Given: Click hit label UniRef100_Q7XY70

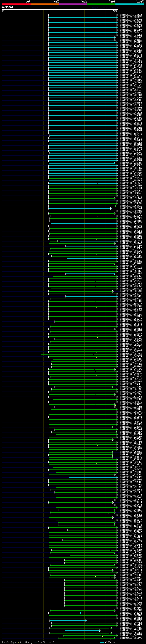Looking at the screenshot, I should coord(131,630).
